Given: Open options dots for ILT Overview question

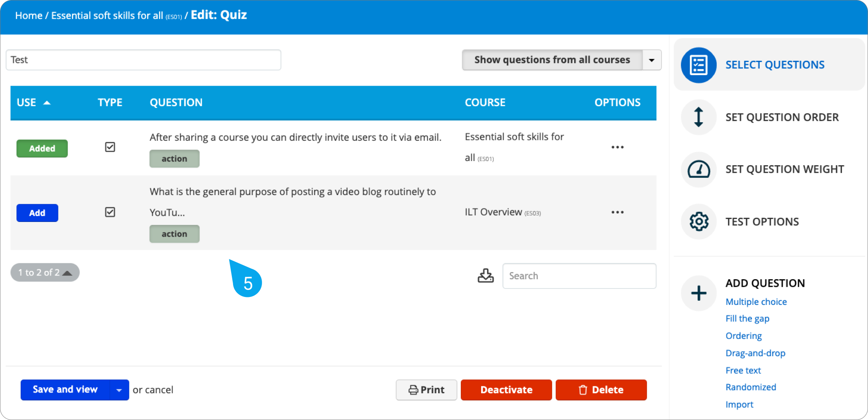Looking at the screenshot, I should coord(617,212).
